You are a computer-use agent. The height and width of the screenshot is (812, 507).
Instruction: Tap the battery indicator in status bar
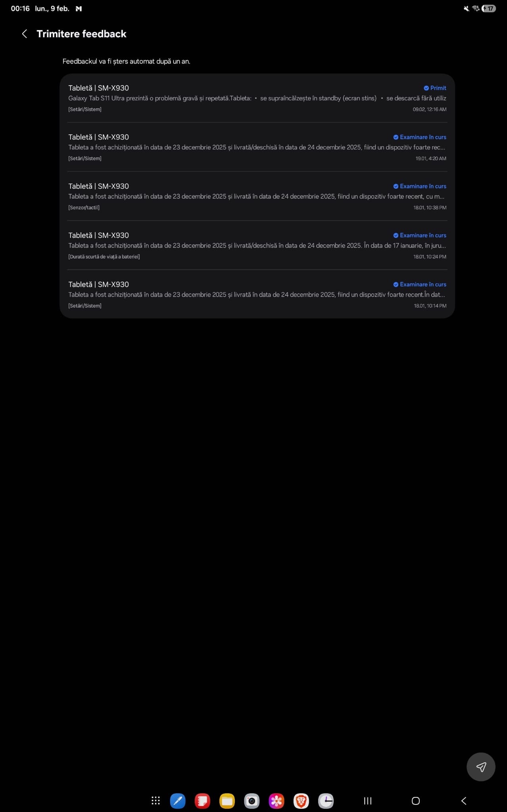click(489, 9)
